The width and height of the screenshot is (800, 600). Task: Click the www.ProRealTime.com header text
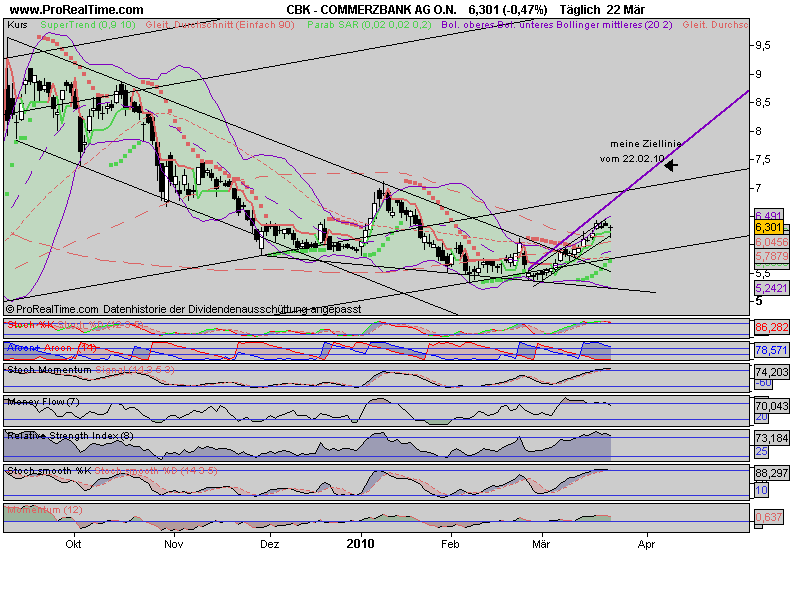pos(77,10)
